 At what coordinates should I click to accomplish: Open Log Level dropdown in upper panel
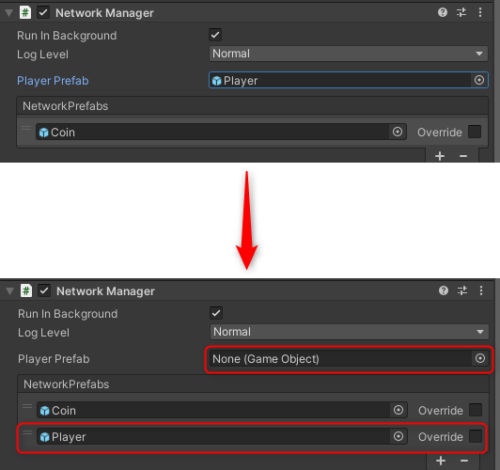coord(348,54)
